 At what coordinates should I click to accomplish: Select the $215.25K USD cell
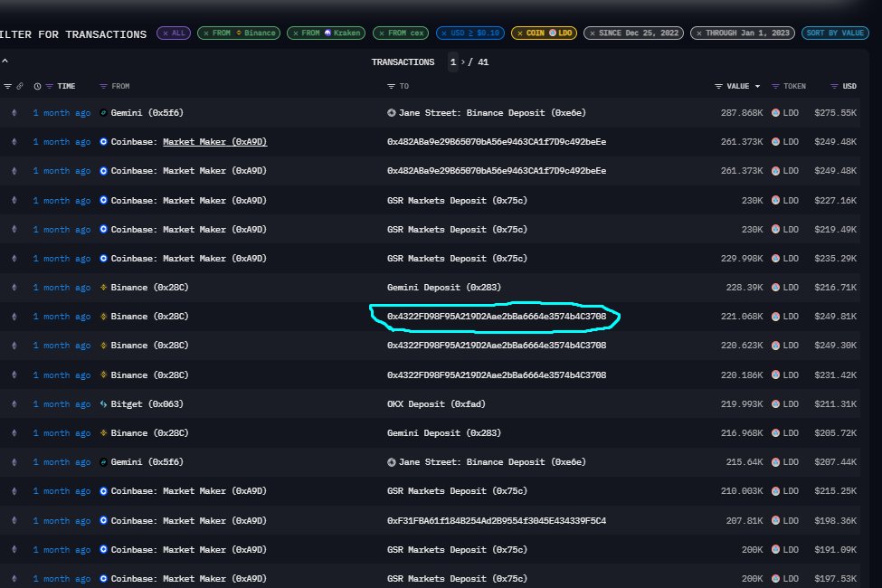click(x=835, y=491)
